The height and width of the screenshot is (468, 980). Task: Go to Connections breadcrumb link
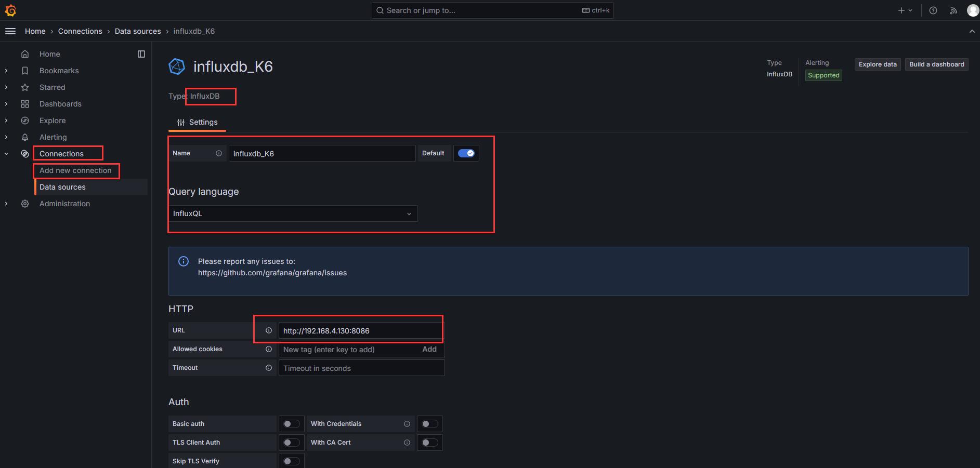coord(80,31)
